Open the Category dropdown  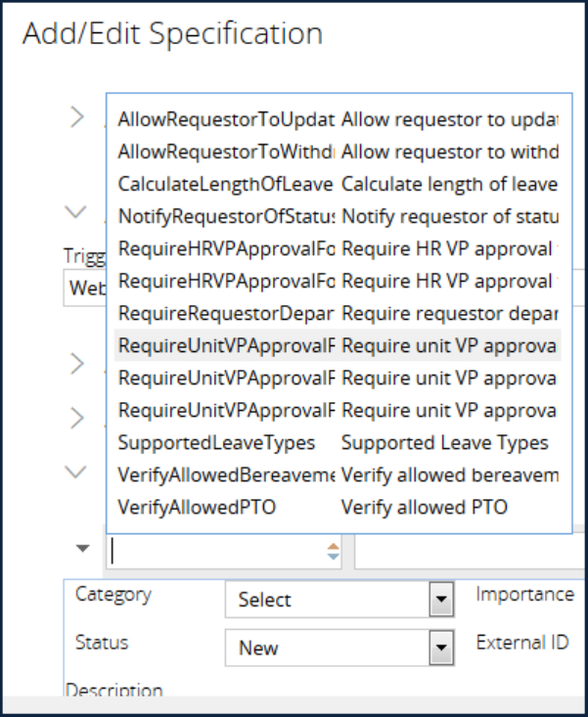tap(442, 599)
